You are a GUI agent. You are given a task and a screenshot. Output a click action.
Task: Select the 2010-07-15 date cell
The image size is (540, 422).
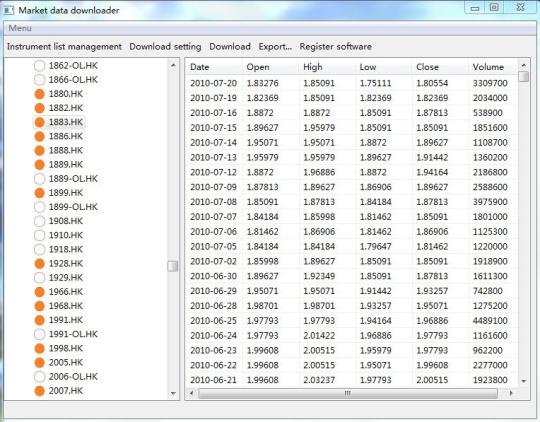[214, 127]
